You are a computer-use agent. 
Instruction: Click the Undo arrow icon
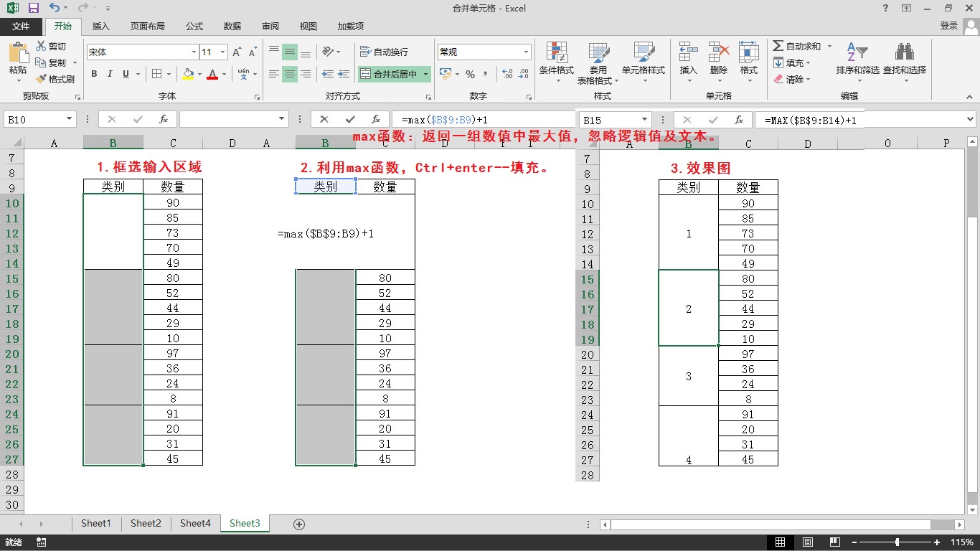click(55, 9)
